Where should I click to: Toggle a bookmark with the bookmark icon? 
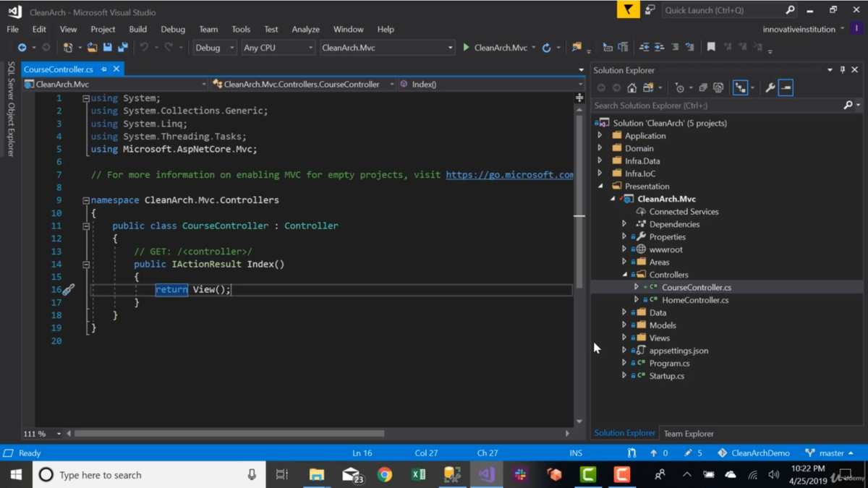click(711, 48)
